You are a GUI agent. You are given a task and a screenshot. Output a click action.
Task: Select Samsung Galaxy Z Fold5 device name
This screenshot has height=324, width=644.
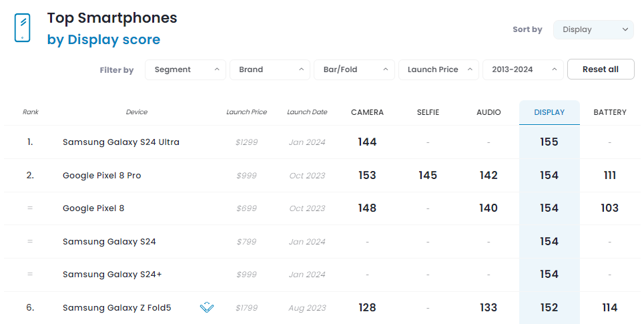[x=117, y=308]
